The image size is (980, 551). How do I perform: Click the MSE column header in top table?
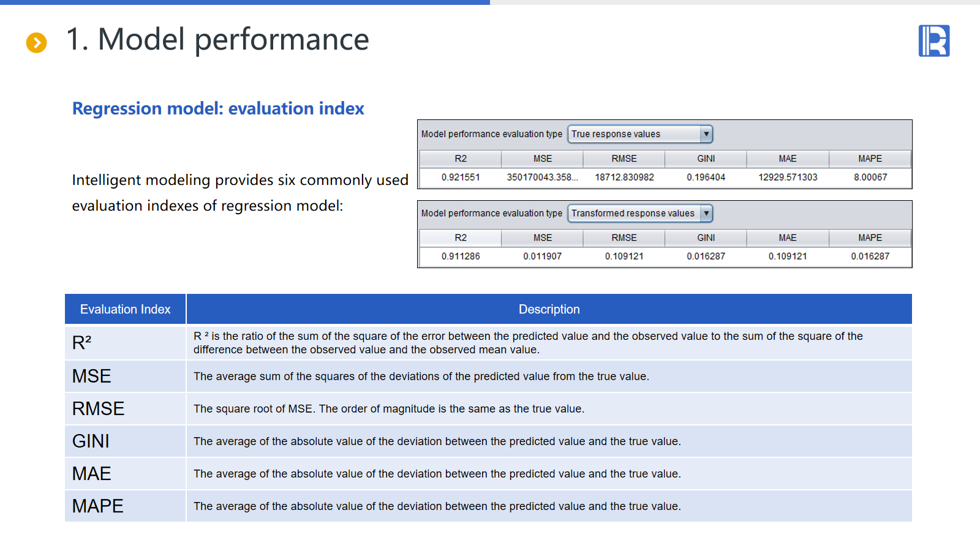[542, 159]
